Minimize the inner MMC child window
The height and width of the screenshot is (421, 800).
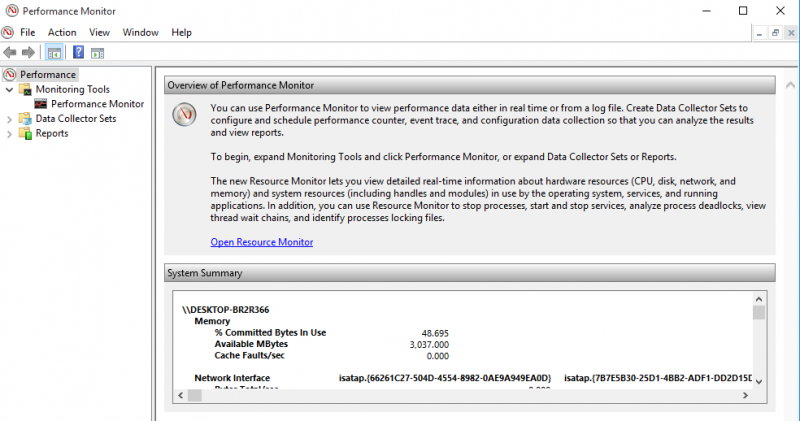[x=760, y=33]
